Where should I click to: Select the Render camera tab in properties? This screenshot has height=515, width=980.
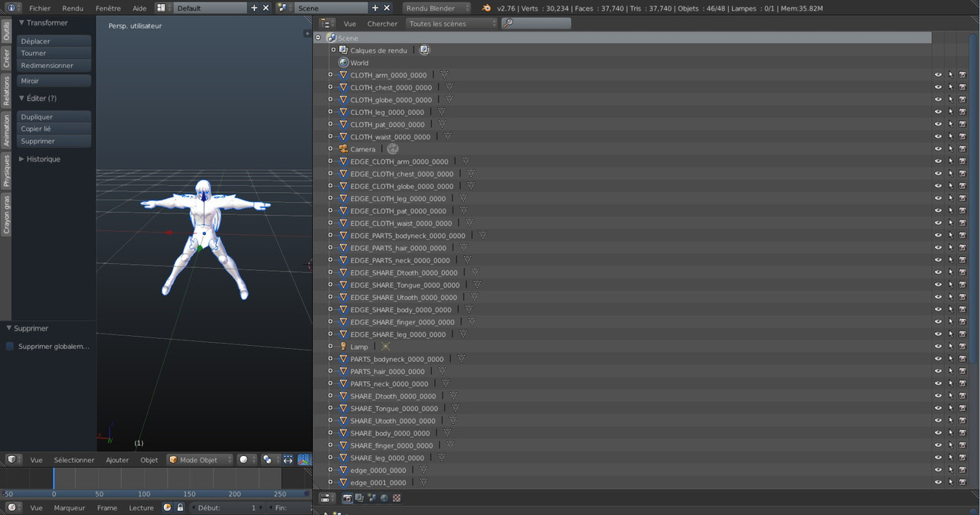[347, 498]
